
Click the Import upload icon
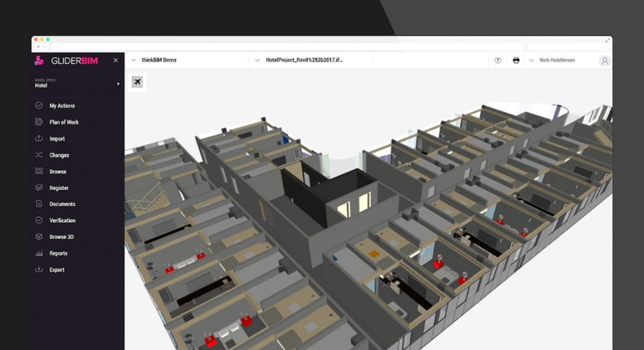tap(39, 138)
